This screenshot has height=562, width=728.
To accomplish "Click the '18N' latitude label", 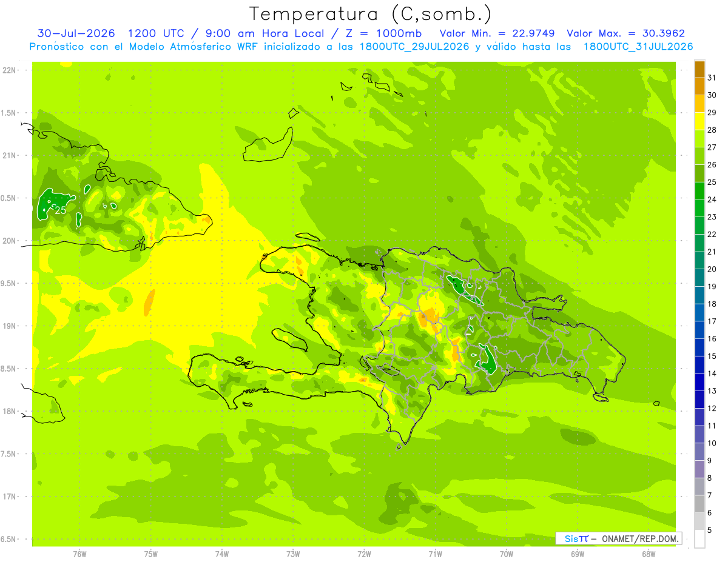I will pyautogui.click(x=10, y=412).
